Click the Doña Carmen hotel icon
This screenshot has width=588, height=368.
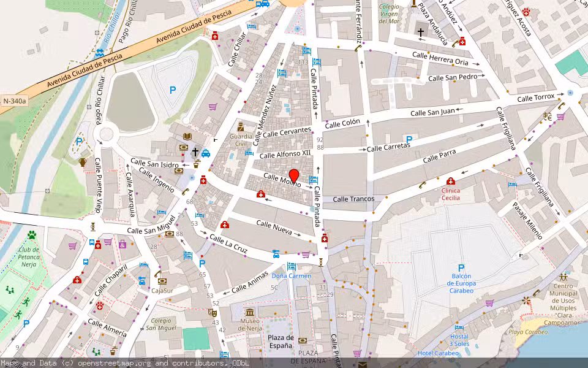[x=292, y=267]
